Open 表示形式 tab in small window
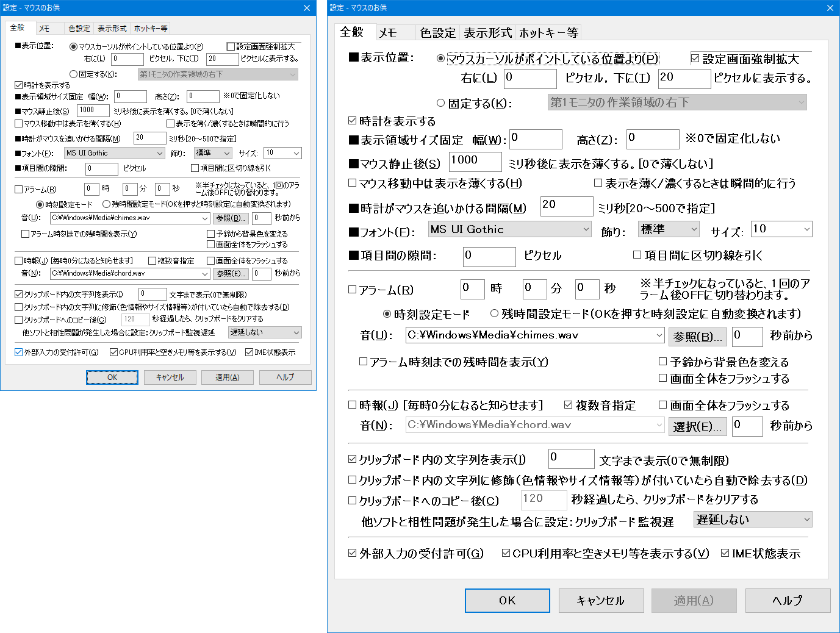The height and width of the screenshot is (633, 840). pyautogui.click(x=112, y=29)
